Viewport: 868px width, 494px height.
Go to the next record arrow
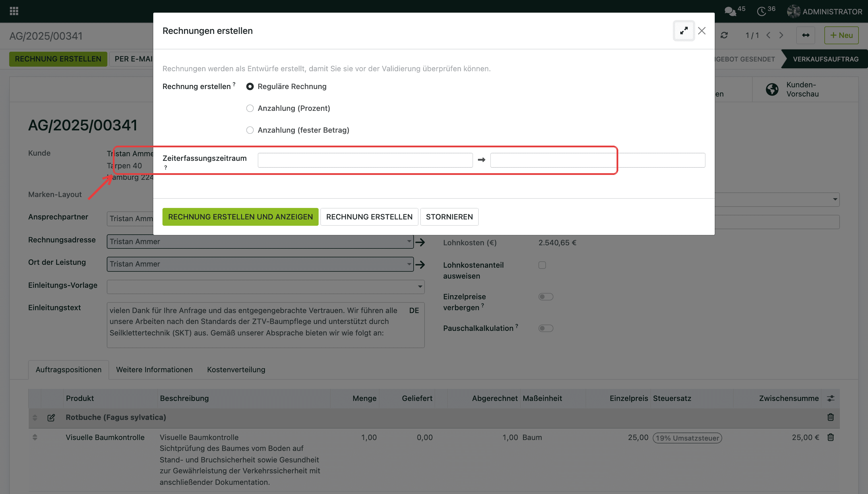(x=781, y=35)
